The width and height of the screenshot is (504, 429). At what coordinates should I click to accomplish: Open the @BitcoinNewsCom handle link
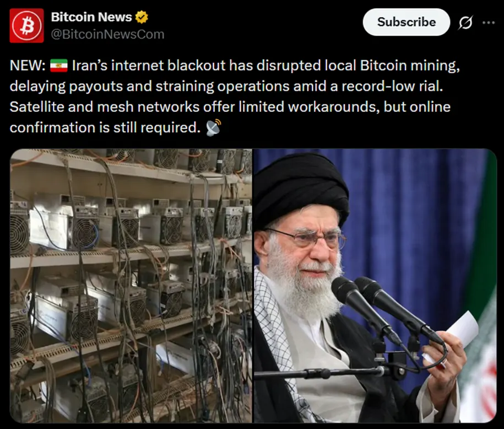107,34
